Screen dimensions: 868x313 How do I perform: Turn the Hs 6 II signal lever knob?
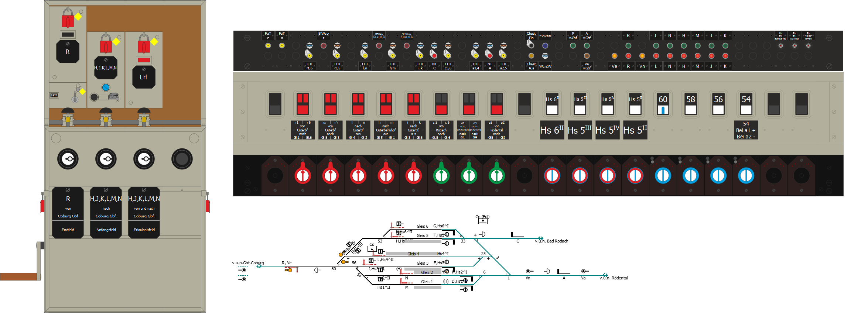click(552, 176)
